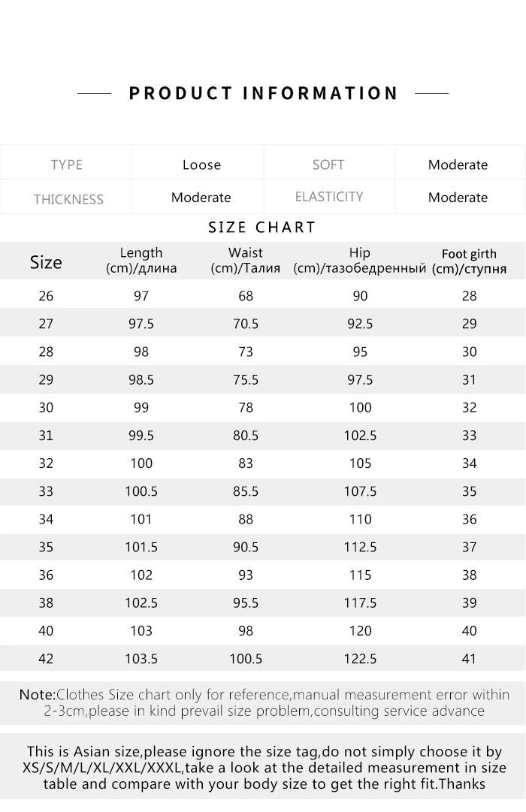Viewport: 526px width, 812px height.
Task: Click the 70.5 waist value for size 27
Action: tap(246, 324)
